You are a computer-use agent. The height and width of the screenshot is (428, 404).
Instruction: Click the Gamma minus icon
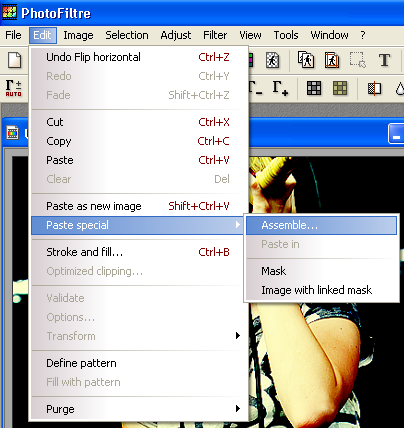257,88
